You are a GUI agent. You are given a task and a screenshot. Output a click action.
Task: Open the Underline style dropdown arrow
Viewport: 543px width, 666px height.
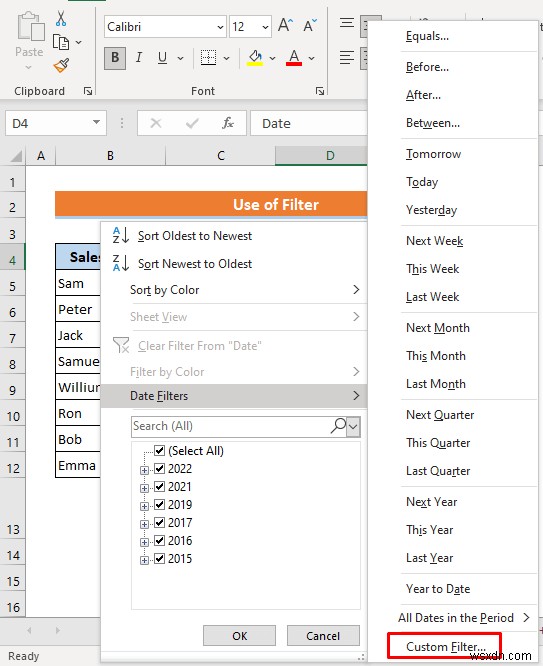coord(181,58)
